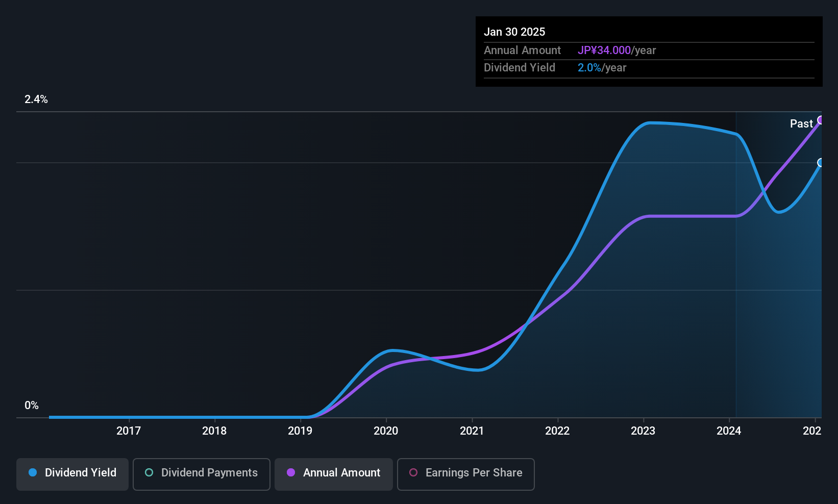Click the 2018 x-axis label

click(x=214, y=431)
